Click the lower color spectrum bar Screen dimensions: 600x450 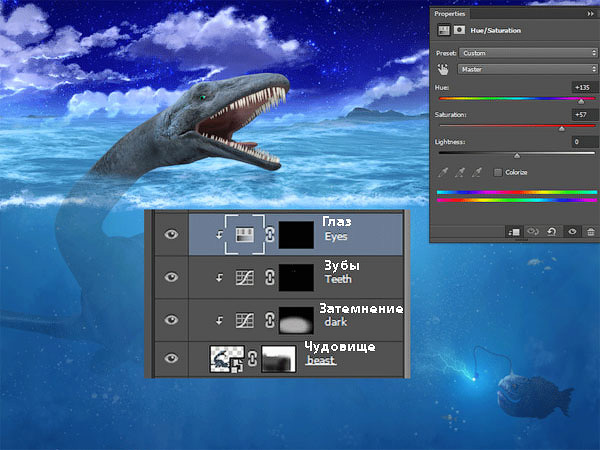click(517, 200)
